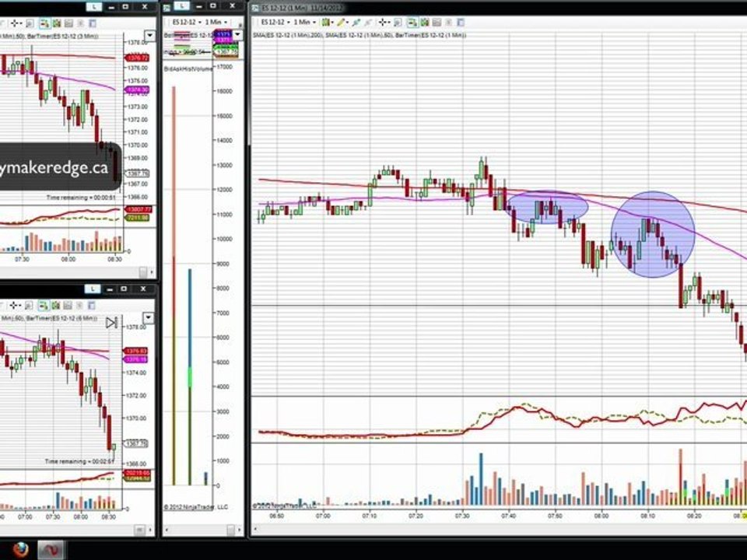The height and width of the screenshot is (560, 747).
Task: Select crosshair cursor in 3 Min chart window
Action: click(15, 23)
